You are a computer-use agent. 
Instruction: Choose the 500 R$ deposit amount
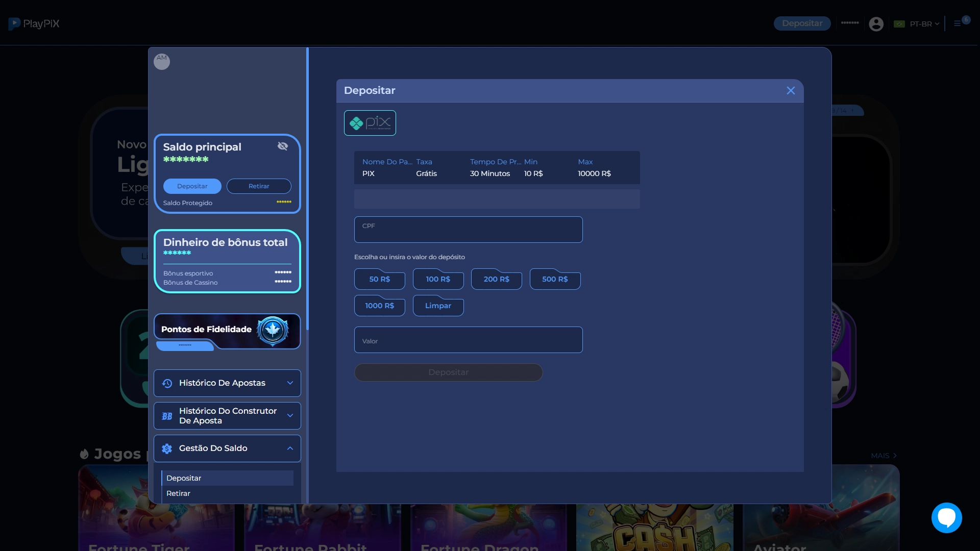(x=555, y=279)
